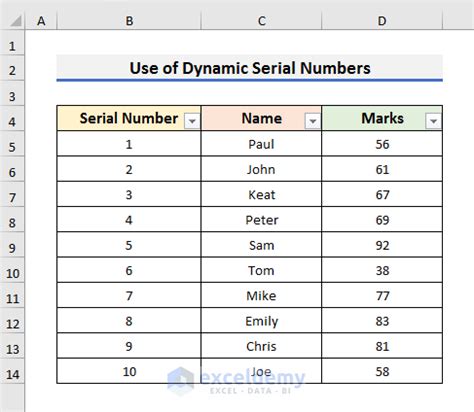Click the select-all corner triangle
Viewport: 474px width, 412px height.
coord(15,21)
